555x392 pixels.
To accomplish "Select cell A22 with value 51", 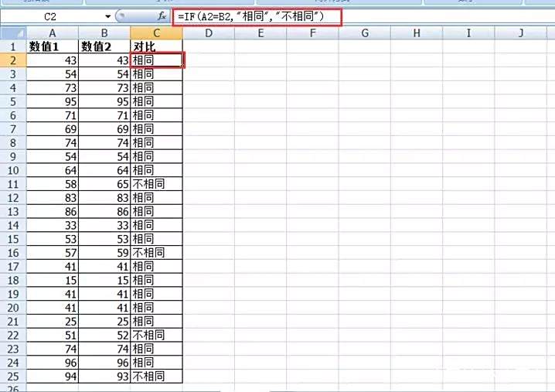I will pyautogui.click(x=53, y=336).
